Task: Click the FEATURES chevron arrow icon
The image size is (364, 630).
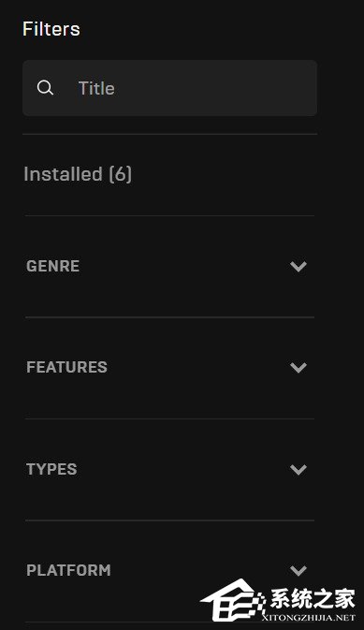Action: pos(298,367)
